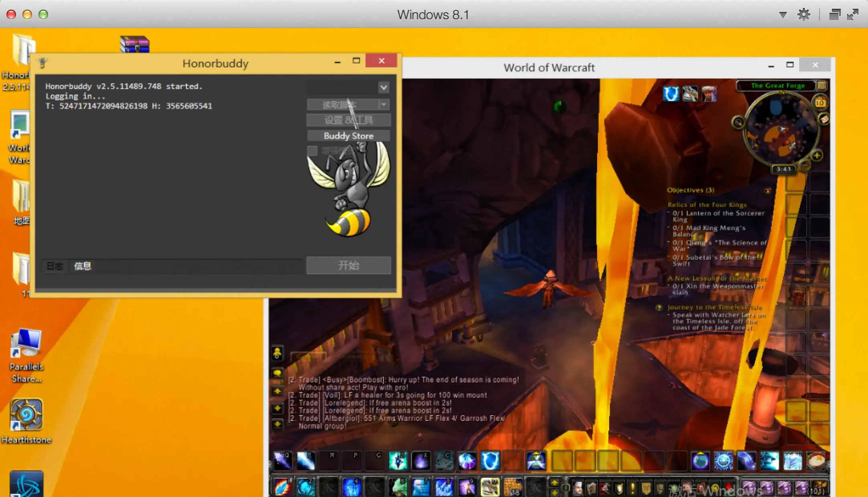The width and height of the screenshot is (868, 497).
Task: Open the Hearthstone desktop shortcut
Action: click(x=26, y=420)
